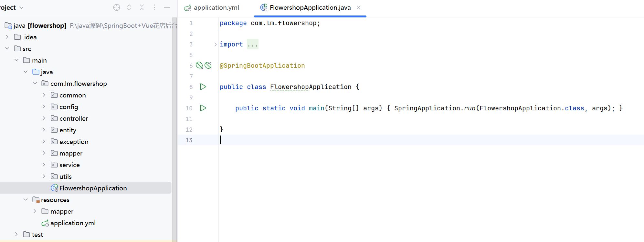Viewport: 644px width, 242px height.
Task: Collapse the resources folder
Action: pos(26,199)
